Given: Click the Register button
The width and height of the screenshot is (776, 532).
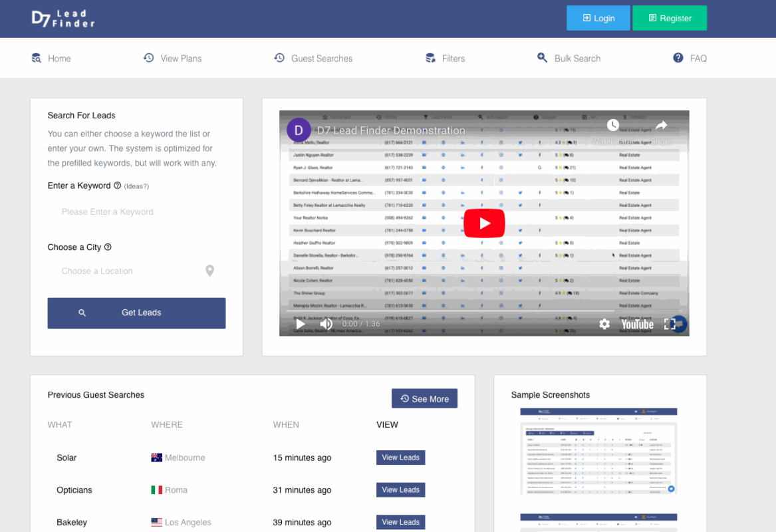Looking at the screenshot, I should [x=669, y=19].
